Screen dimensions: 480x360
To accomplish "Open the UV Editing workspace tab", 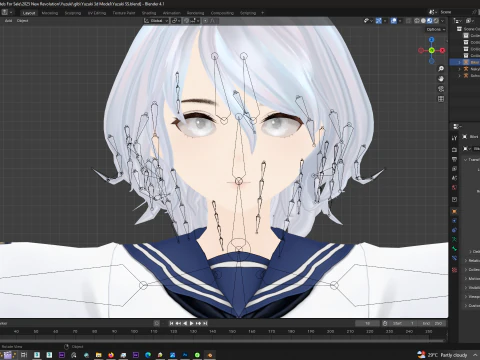I will pyautogui.click(x=97, y=13).
